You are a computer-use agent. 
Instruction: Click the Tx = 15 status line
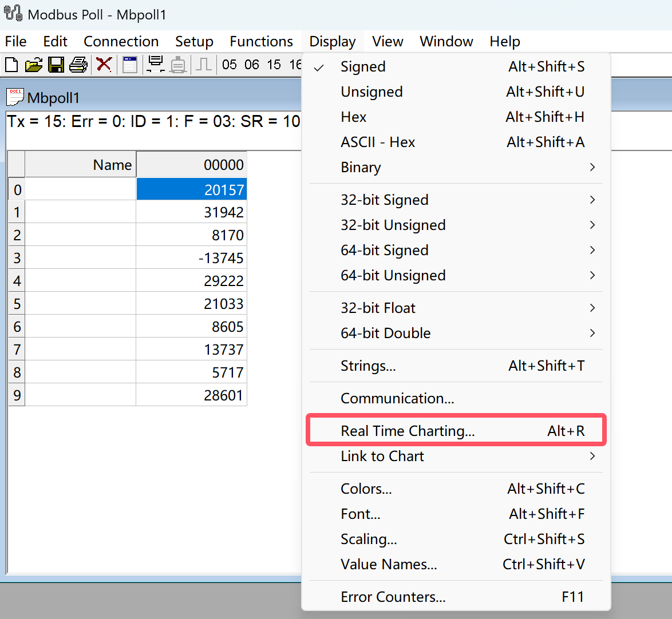coord(153,122)
